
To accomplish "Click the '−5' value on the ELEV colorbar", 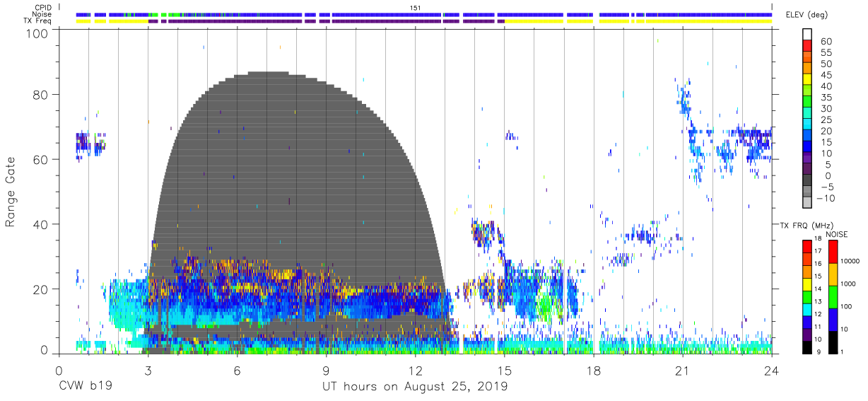I will [x=826, y=187].
